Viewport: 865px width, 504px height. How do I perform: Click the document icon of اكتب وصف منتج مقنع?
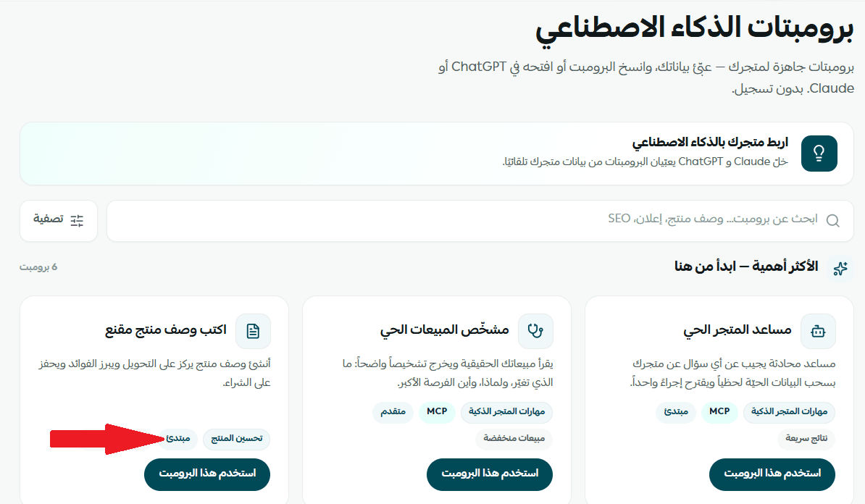click(x=253, y=332)
